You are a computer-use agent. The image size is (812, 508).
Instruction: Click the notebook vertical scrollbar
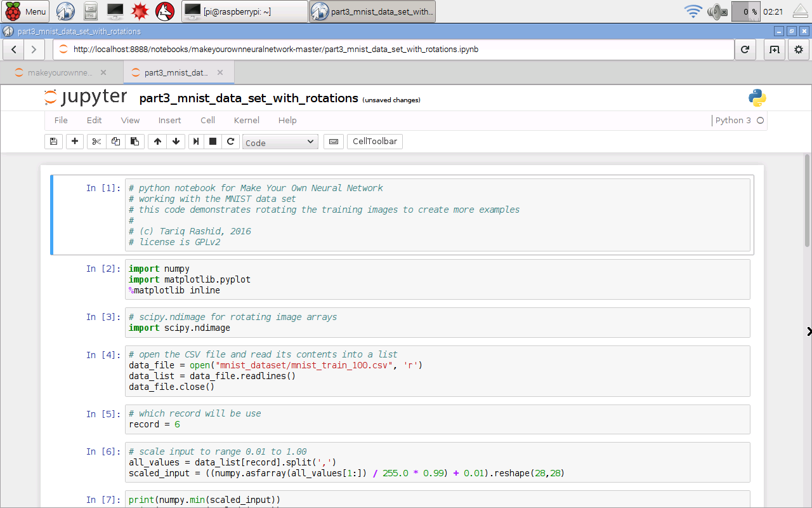808,200
